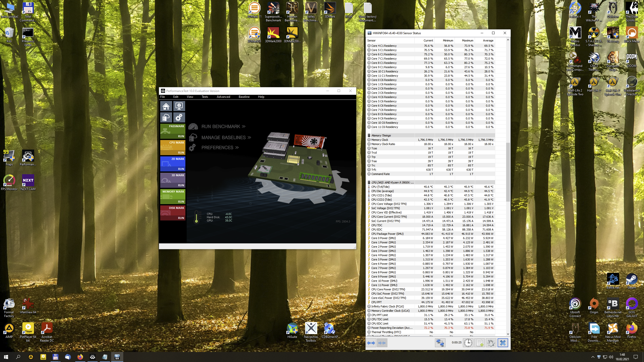
Task: Click the HWiNFO blue X close sensors button
Action: (x=503, y=343)
